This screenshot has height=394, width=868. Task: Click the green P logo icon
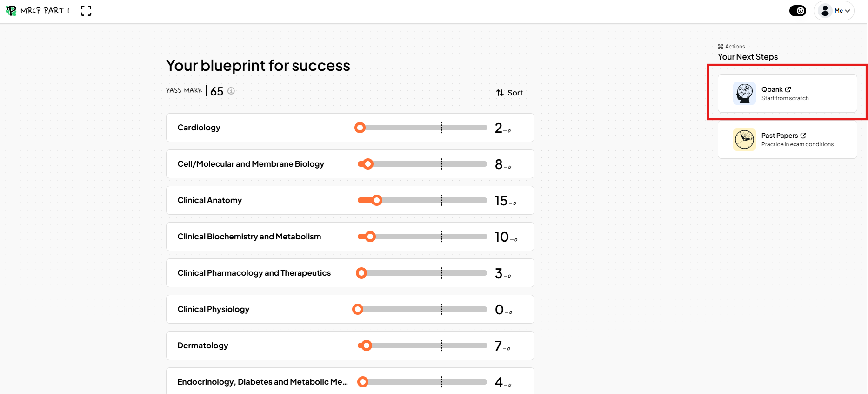point(11,10)
